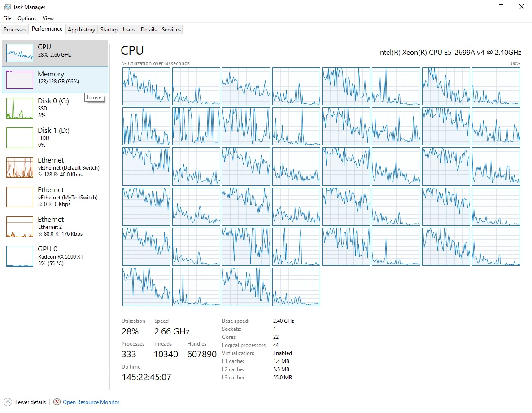The height and width of the screenshot is (413, 532).
Task: Select the CPU mini graph thumbnail
Action: pyautogui.click(x=20, y=53)
